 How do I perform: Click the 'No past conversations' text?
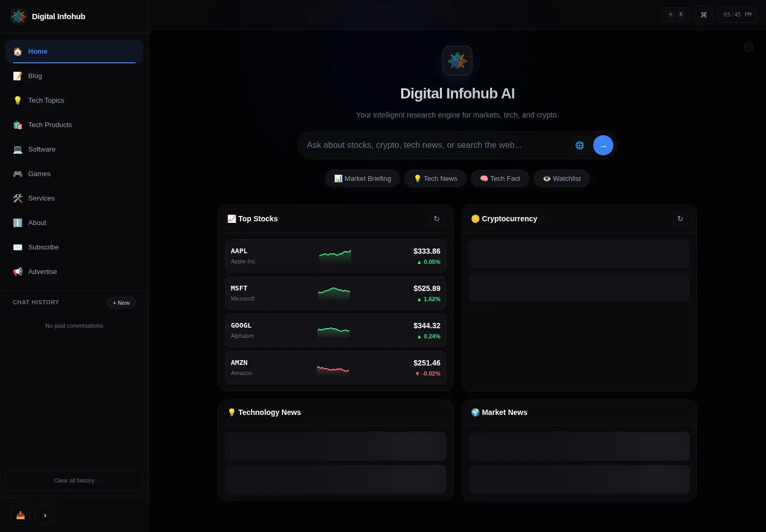74,326
